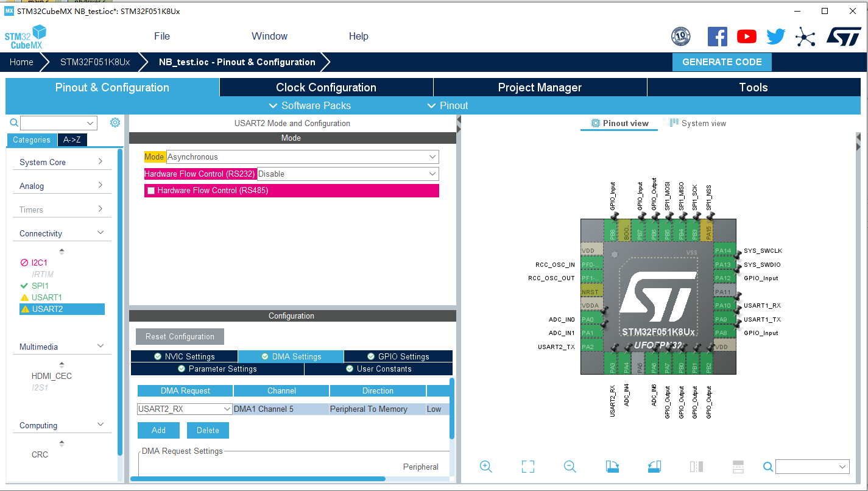Open the Software Packs dropdown menu
This screenshot has width=868, height=491.
click(x=310, y=105)
